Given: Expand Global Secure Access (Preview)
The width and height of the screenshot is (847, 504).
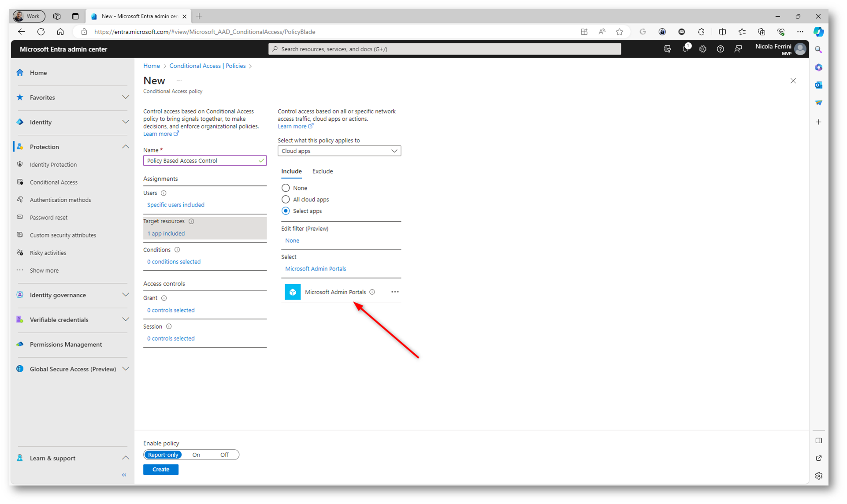Looking at the screenshot, I should 125,369.
